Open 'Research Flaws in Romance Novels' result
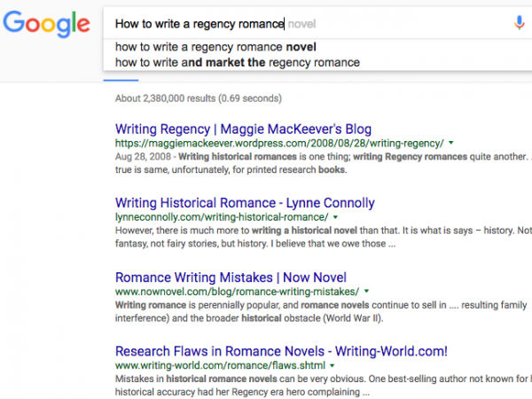Image resolution: width=532 pixels, height=399 pixels. coord(281,351)
